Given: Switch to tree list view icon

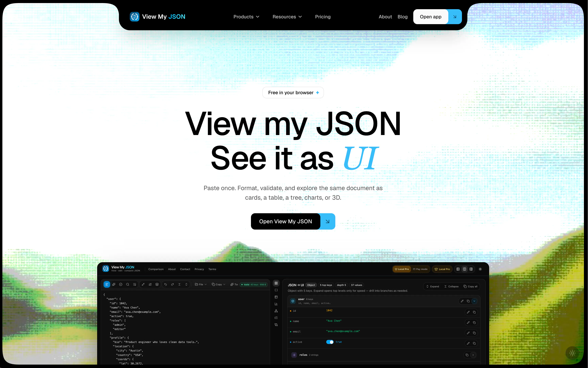Looking at the screenshot, I should click(x=276, y=318).
